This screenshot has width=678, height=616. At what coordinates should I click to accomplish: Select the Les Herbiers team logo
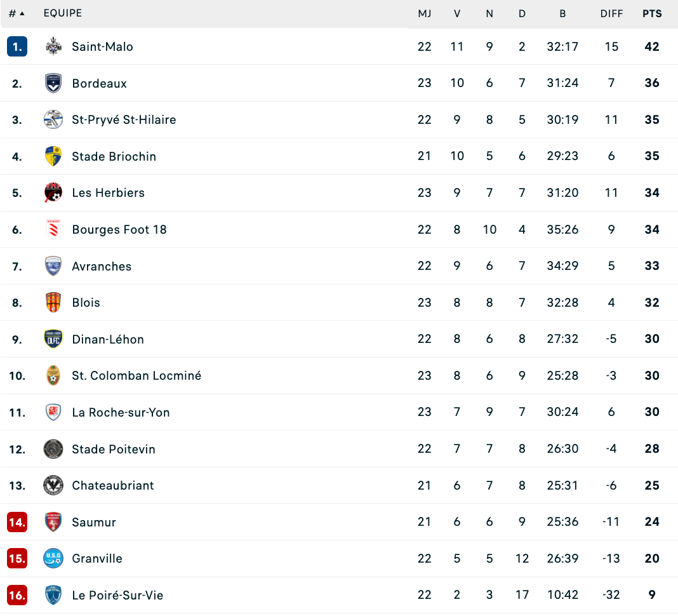pyautogui.click(x=53, y=192)
